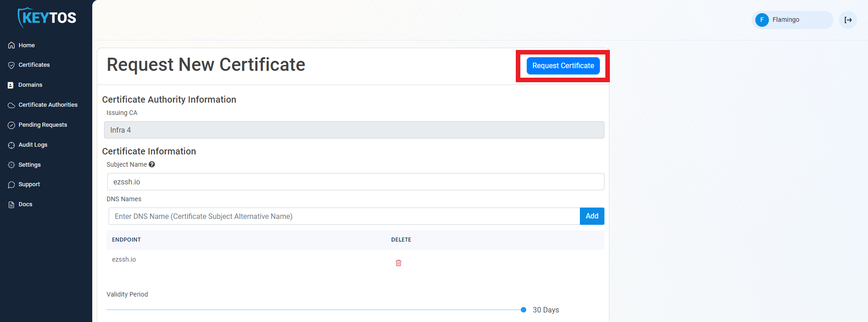Click the Subject Name input field
Viewport: 868px width, 322px height.
[x=355, y=182]
